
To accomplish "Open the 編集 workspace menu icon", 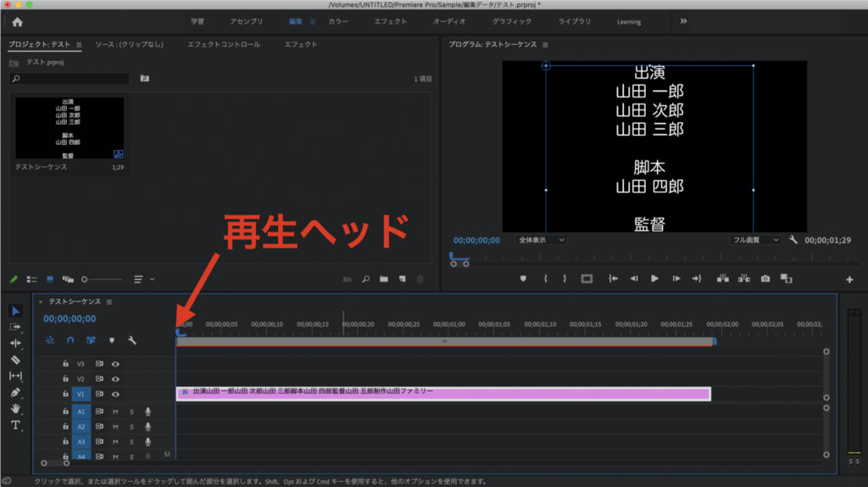I will coord(313,21).
